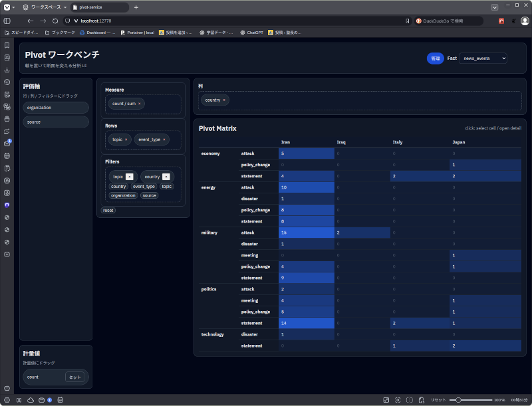Click the mail icon in status bar
This screenshot has height=406, width=532.
[x=41, y=400]
